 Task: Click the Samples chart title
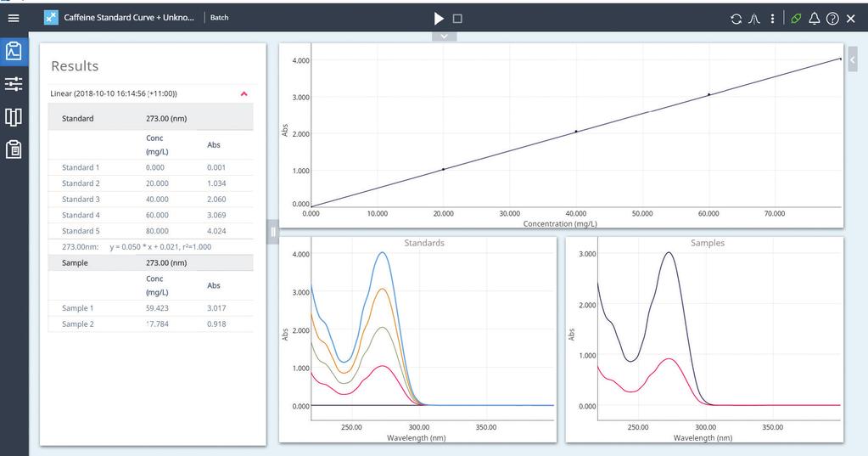coord(708,243)
